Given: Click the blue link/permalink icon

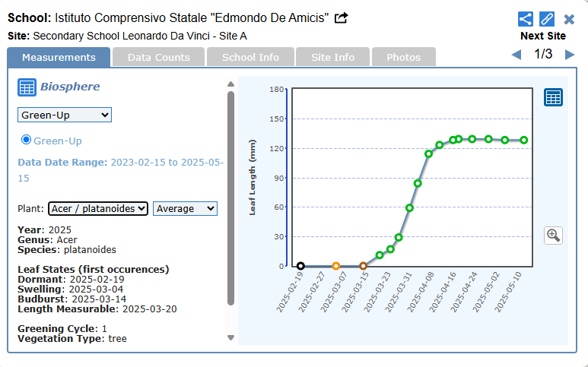Looking at the screenshot, I should 547,19.
